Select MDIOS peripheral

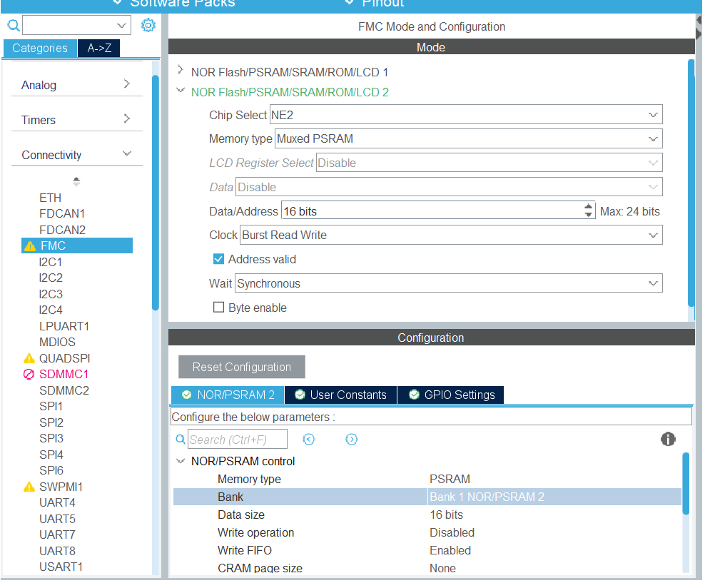coord(57,342)
